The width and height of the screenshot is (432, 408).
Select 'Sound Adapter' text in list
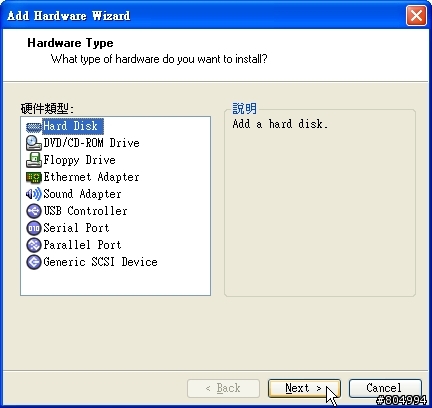pyautogui.click(x=82, y=194)
